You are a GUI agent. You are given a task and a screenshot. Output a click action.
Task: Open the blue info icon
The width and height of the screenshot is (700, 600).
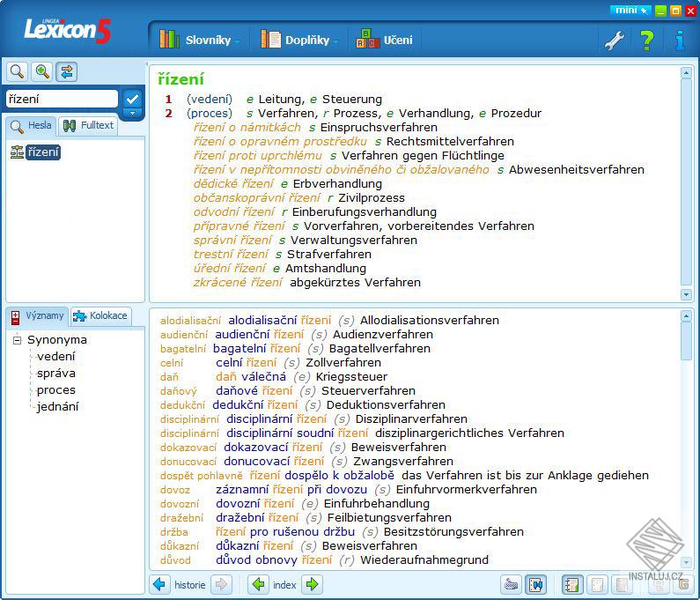680,41
